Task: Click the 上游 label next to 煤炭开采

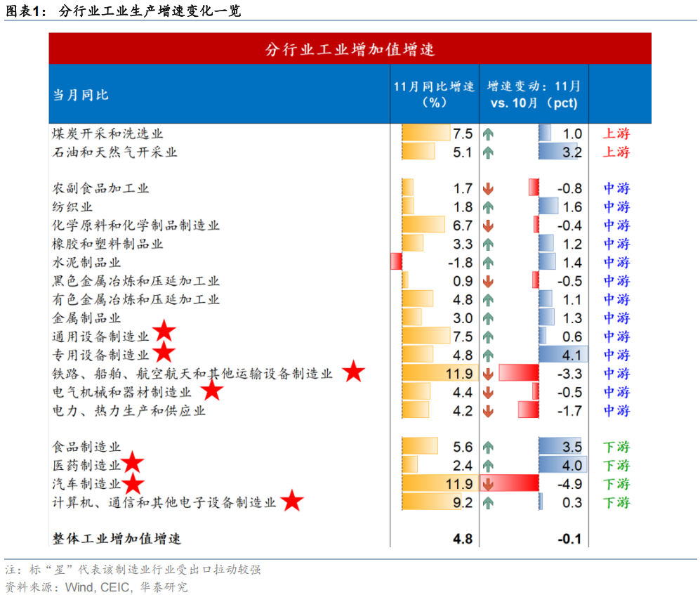Action: point(616,132)
